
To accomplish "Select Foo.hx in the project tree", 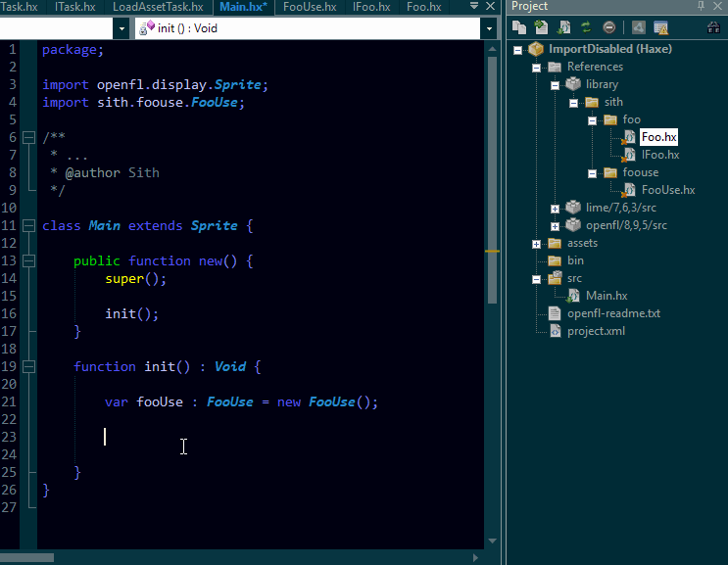I will pos(658,137).
